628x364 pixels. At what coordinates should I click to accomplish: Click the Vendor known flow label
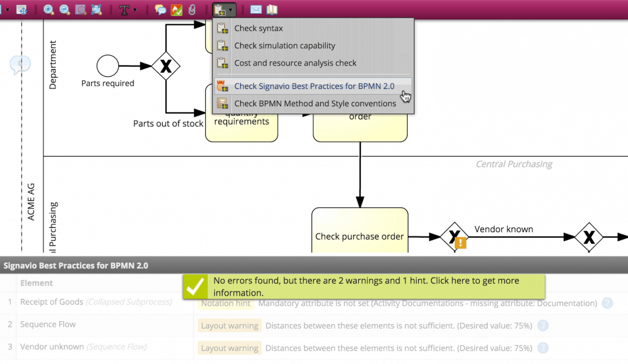tap(504, 229)
